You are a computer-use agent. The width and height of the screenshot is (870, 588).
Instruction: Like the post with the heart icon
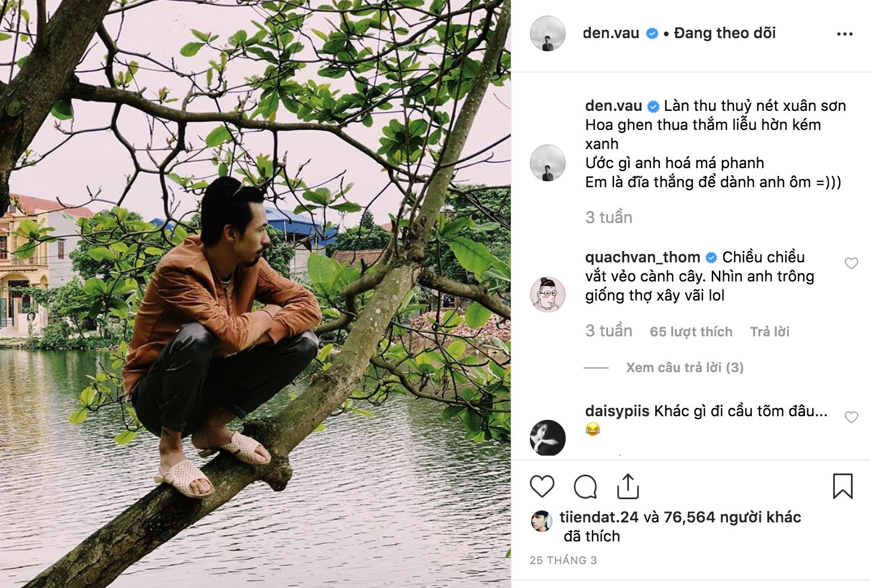click(x=542, y=487)
